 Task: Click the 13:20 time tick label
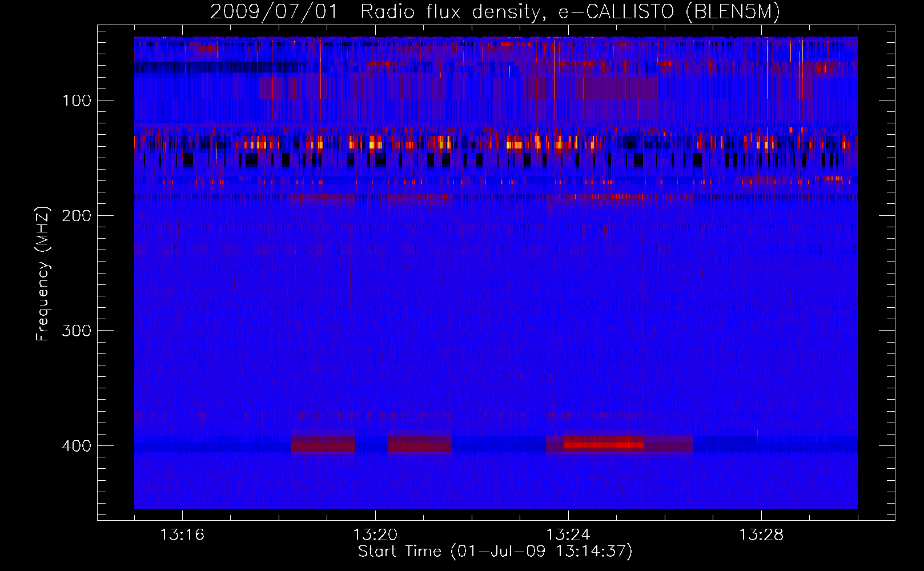pos(375,535)
